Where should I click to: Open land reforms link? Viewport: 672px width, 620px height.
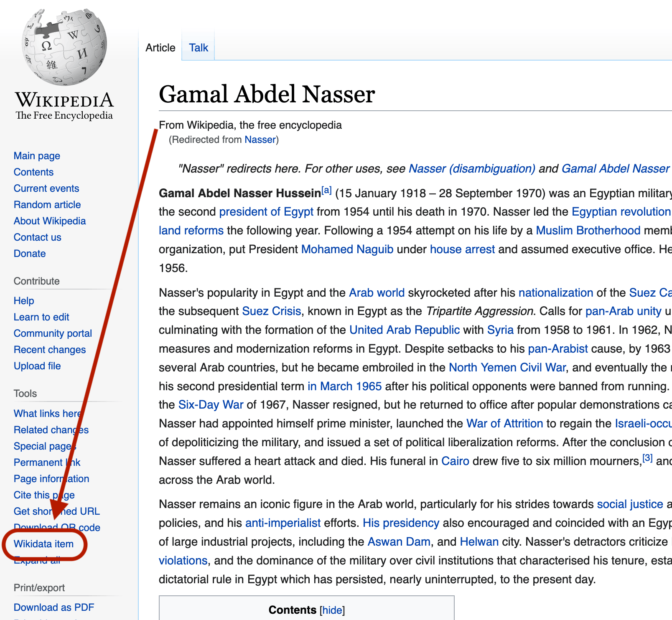[x=191, y=231]
